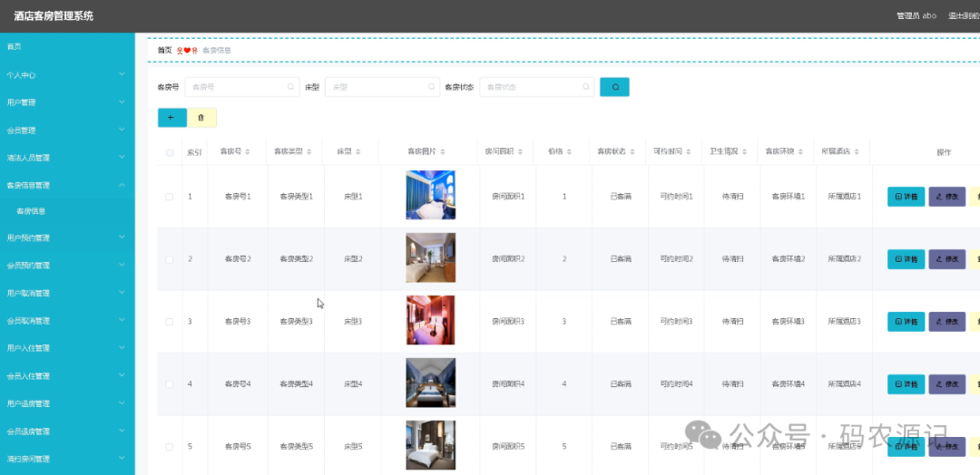Expand 会员入住管理 sidebar menu
The image size is (980, 475).
coord(67,376)
